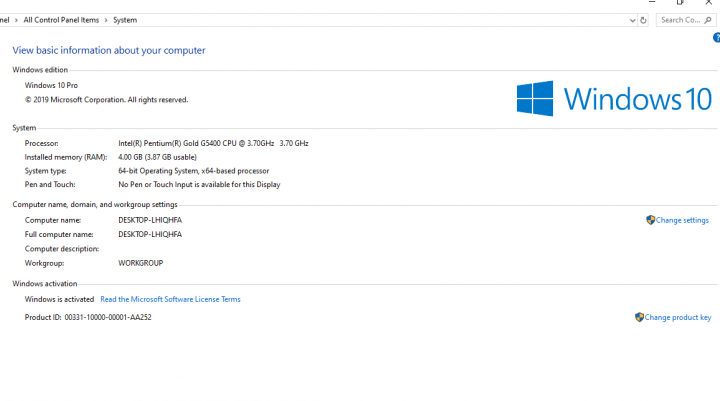Expand chevron before All Control Panel Items

point(16,20)
